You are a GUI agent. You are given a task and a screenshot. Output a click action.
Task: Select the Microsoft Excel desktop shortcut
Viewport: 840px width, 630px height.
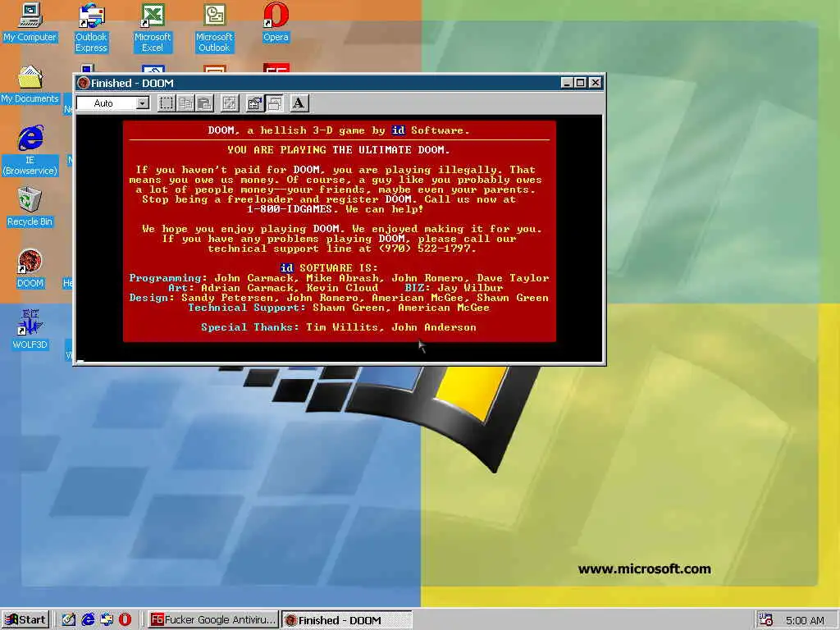tap(153, 28)
